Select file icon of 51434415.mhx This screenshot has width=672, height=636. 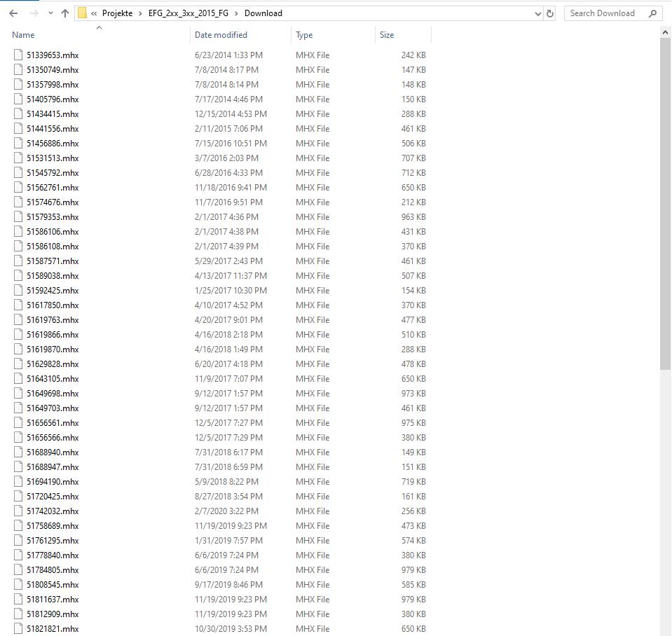18,113
